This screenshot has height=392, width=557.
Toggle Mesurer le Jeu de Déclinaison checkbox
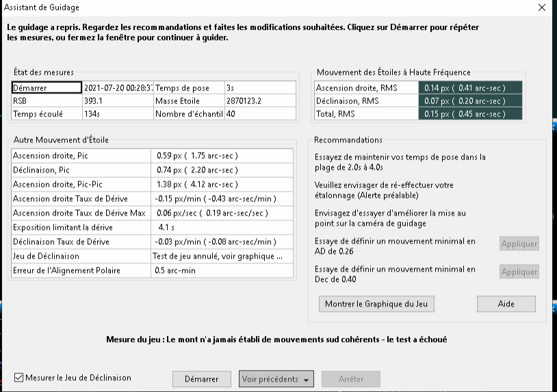[x=19, y=378]
